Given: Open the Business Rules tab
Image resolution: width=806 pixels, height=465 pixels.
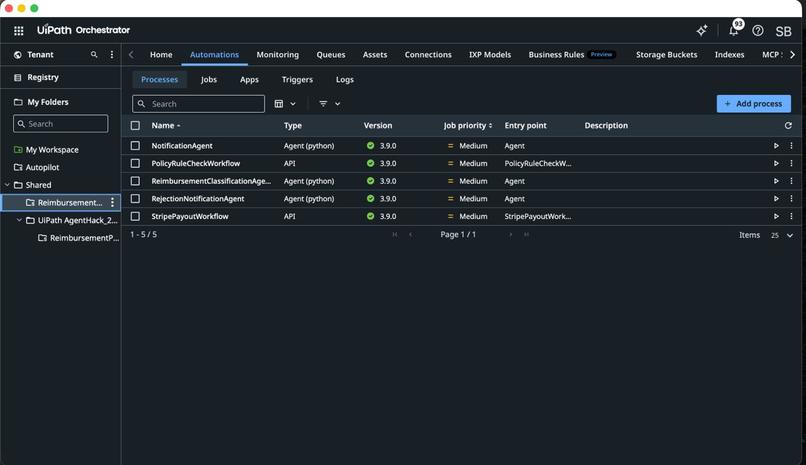Looking at the screenshot, I should [x=572, y=54].
